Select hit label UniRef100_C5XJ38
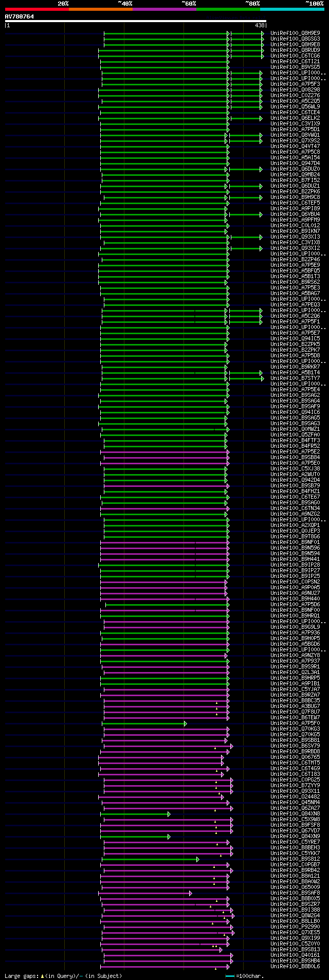This screenshot has height=980, width=329. pos(295,468)
